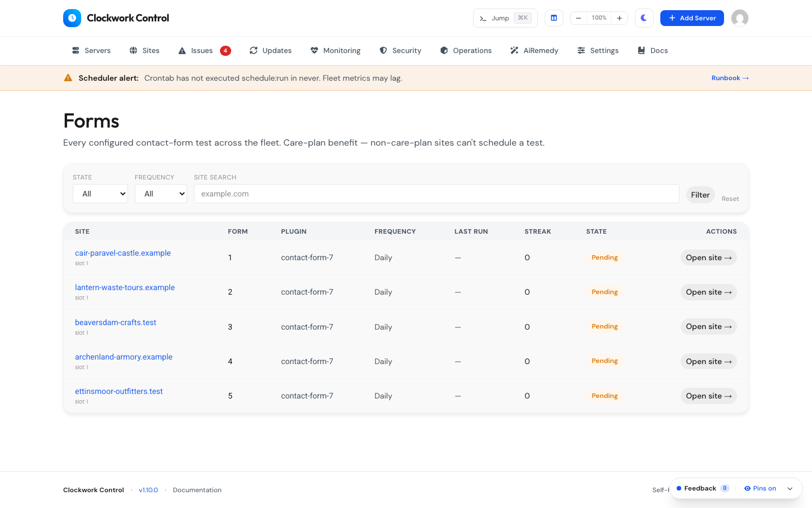Open the v1.10.0 version link
Screen dimensions: 812x508
click(148, 490)
